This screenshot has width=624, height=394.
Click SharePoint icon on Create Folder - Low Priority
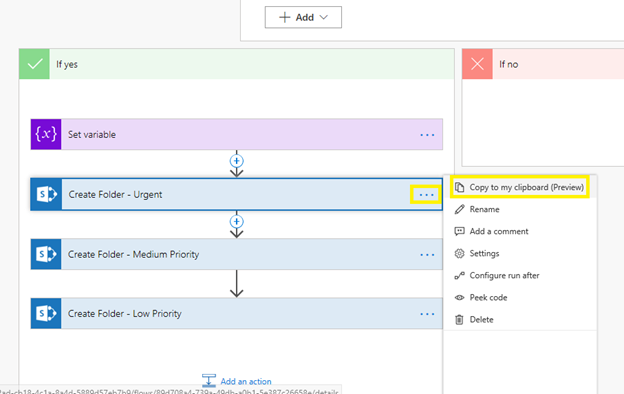(46, 314)
